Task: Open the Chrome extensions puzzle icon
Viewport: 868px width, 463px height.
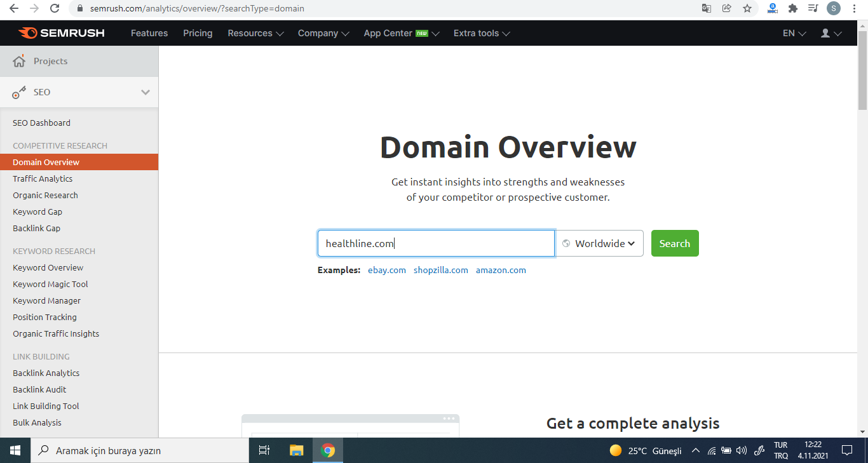Action: point(792,8)
